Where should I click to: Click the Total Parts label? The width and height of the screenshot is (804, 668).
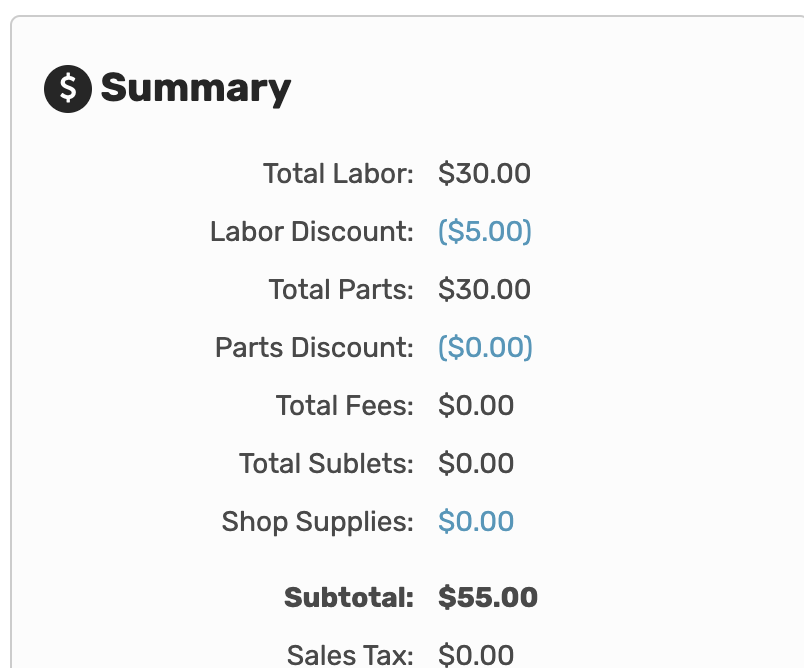341,289
